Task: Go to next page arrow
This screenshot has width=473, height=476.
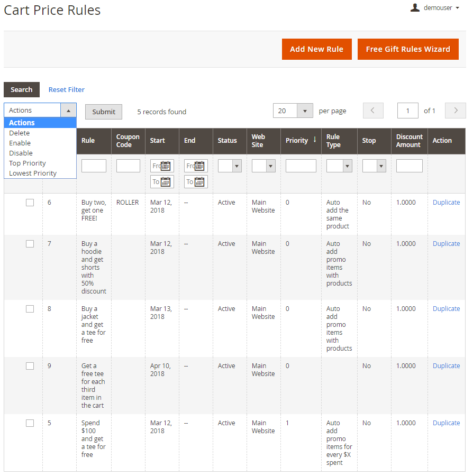Action: (x=455, y=111)
